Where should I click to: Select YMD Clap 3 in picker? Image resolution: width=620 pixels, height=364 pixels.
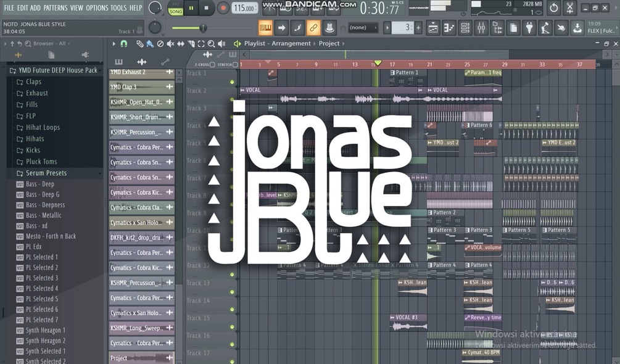point(142,87)
